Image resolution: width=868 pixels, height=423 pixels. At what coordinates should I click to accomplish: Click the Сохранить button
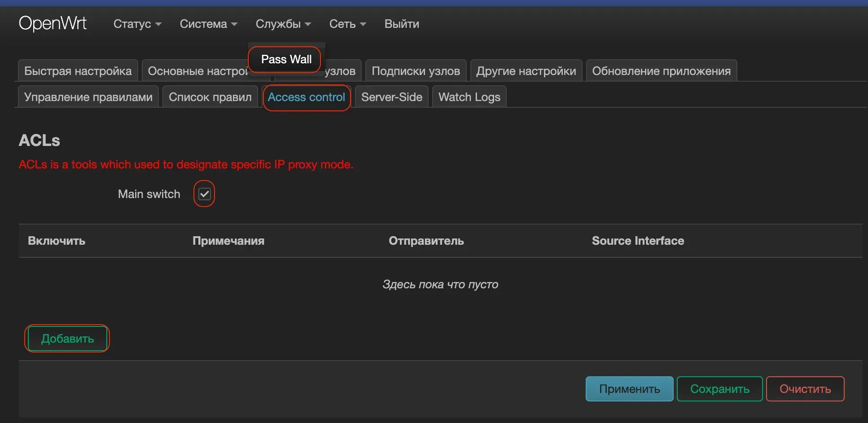(x=719, y=389)
